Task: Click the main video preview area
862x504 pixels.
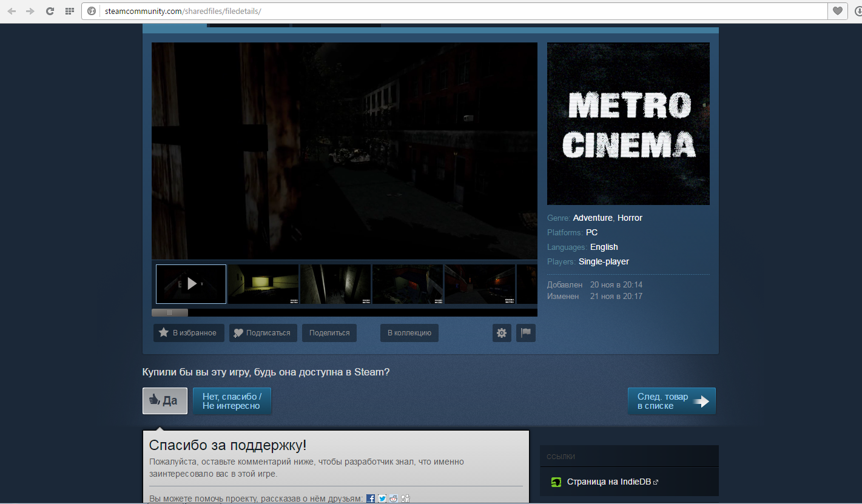Action: point(345,151)
